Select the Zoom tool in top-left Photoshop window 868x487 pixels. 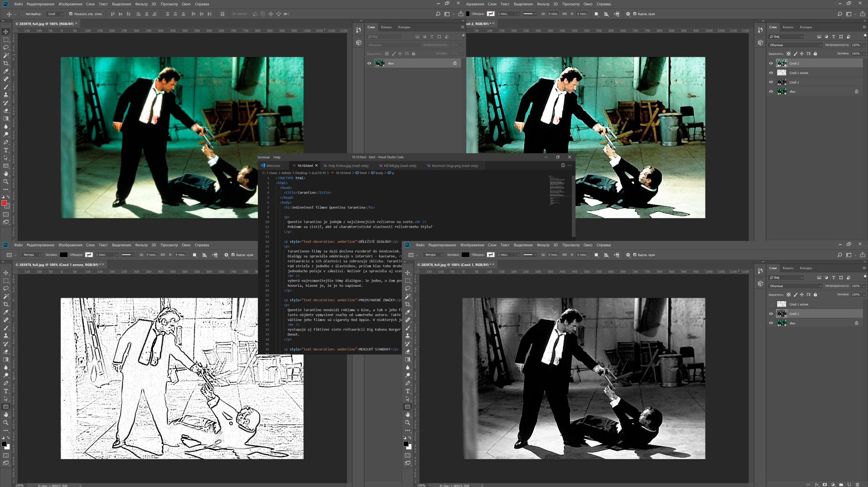tap(6, 181)
